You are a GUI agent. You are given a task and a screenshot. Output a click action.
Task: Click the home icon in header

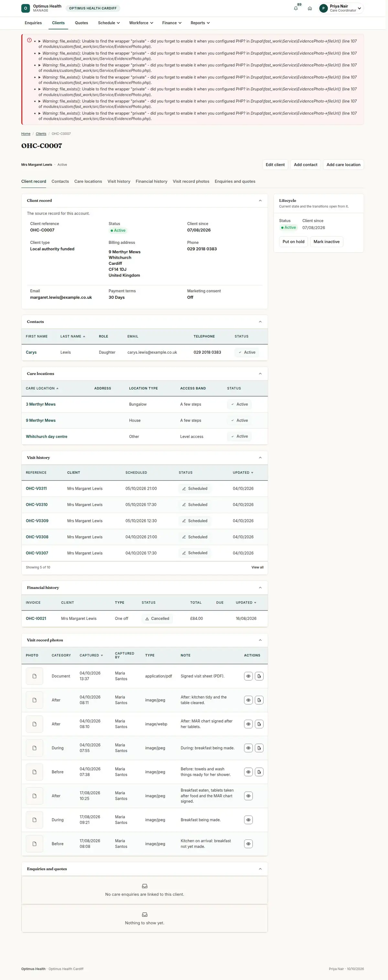[x=310, y=8]
